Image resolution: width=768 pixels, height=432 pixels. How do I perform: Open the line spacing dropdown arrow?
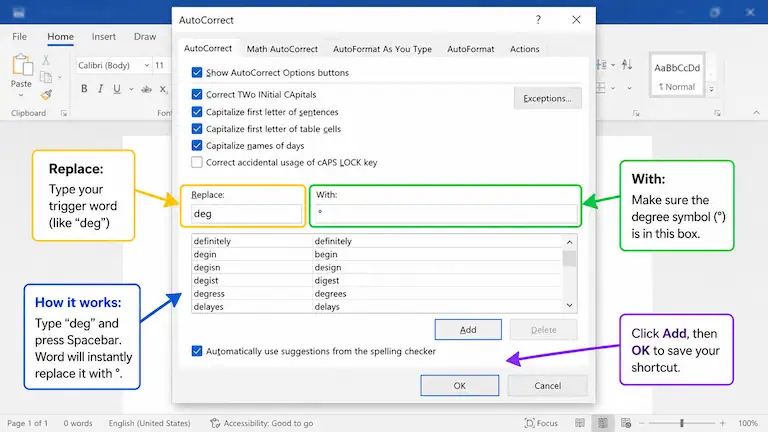tap(613, 65)
